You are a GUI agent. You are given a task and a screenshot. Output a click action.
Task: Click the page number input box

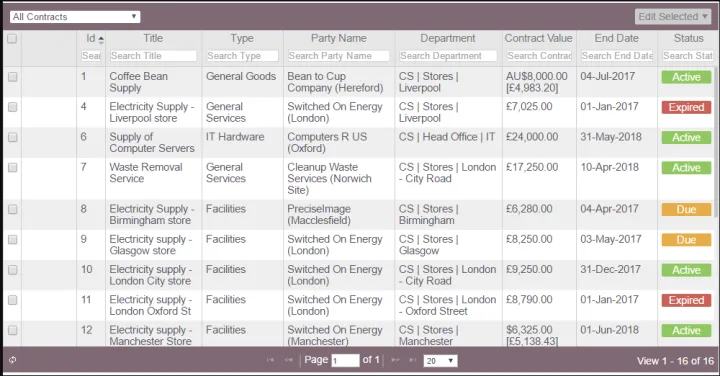coord(345,361)
